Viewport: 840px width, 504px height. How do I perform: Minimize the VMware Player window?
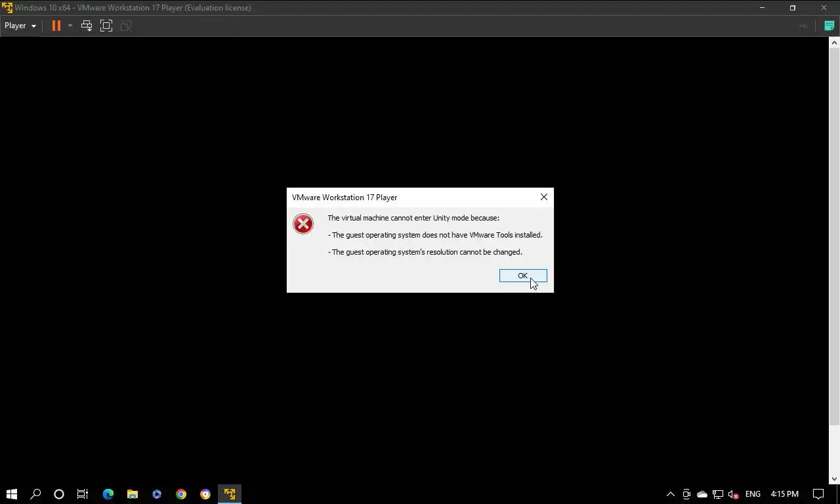(762, 8)
